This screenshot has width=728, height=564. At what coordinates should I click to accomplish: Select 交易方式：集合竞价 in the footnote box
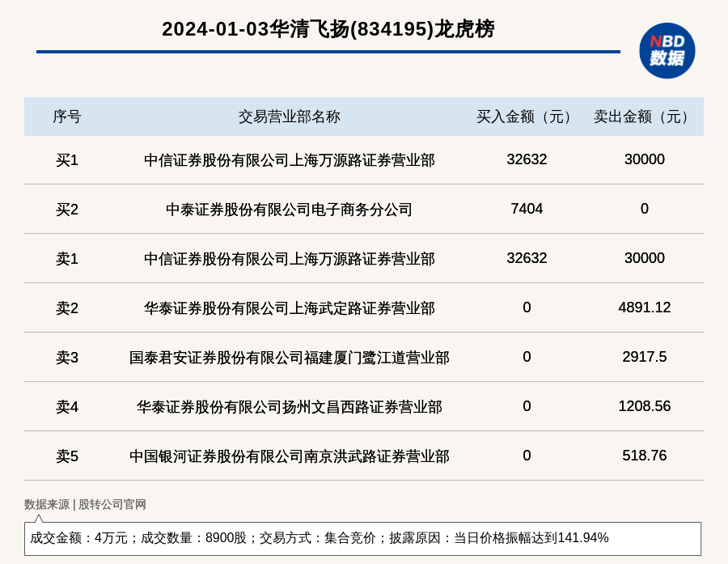(318, 538)
